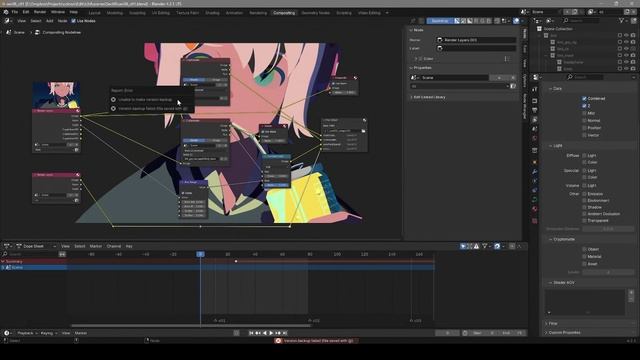The image size is (640, 360).
Task: Open the Render menu
Action: pyautogui.click(x=40, y=12)
